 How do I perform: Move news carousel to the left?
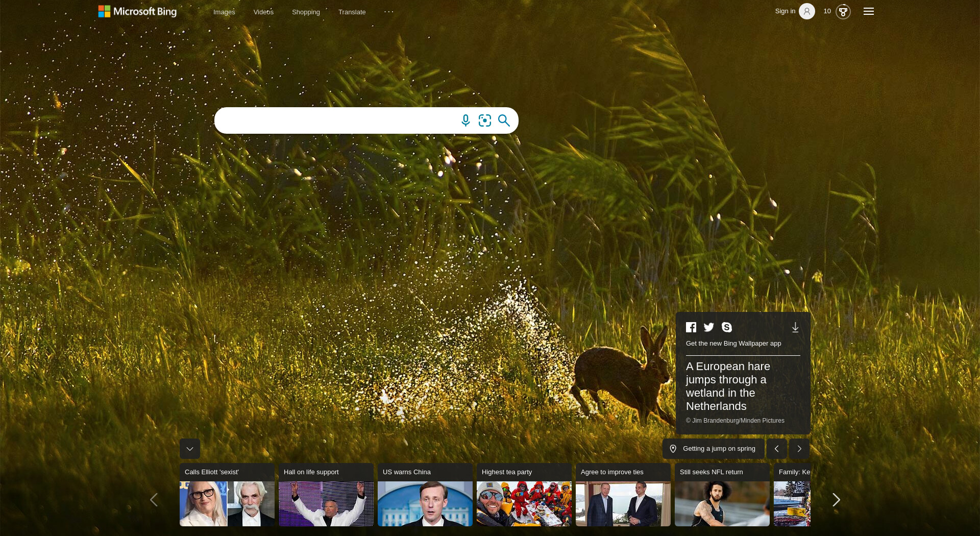(x=154, y=500)
